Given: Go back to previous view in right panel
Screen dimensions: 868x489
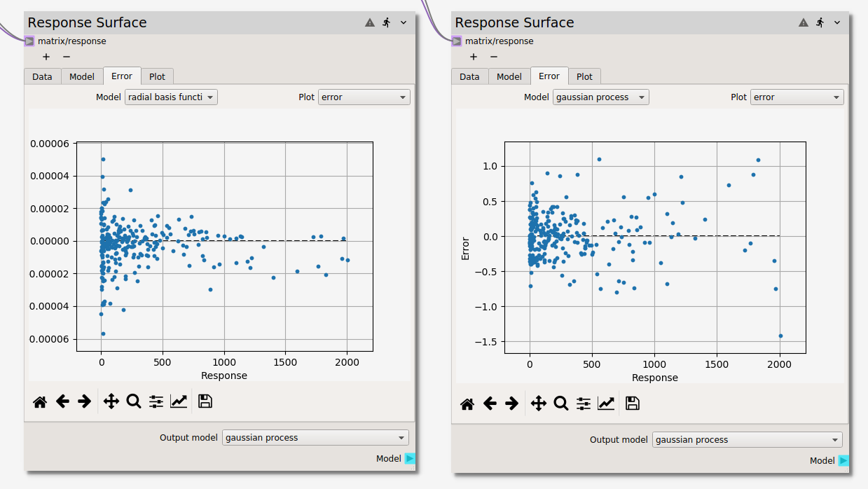Looking at the screenshot, I should (x=490, y=404).
